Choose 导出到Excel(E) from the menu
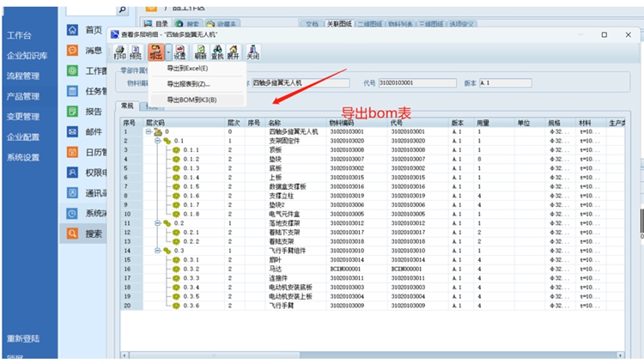The height and width of the screenshot is (364, 644). coord(188,68)
